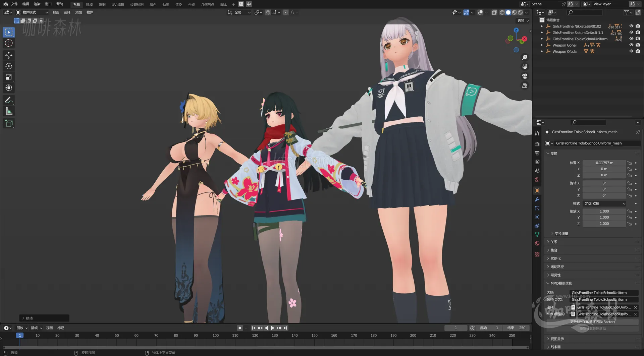Viewport: 644px width, 356px height.
Task: Open the transform orientation dropdown showing 全局
Action: pos(239,12)
